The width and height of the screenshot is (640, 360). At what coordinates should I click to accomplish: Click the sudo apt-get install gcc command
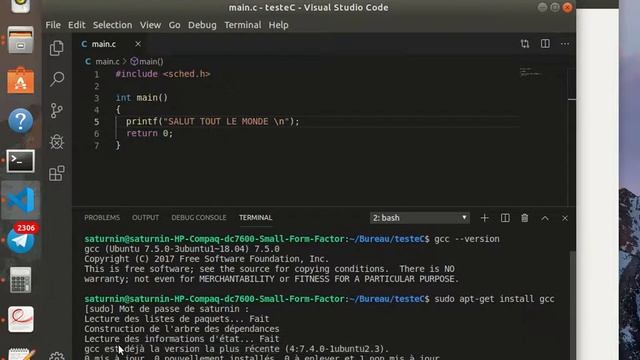point(494,299)
